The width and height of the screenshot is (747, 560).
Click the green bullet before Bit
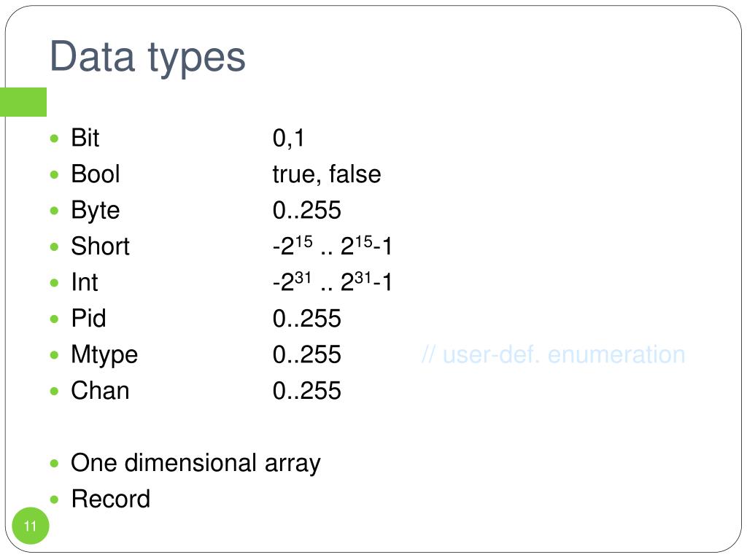54,139
